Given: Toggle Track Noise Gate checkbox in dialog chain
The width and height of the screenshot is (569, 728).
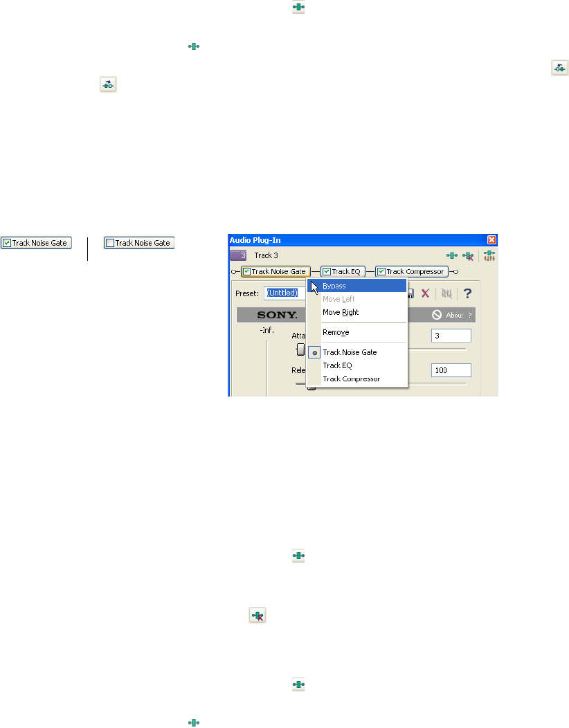Looking at the screenshot, I should click(x=247, y=271).
